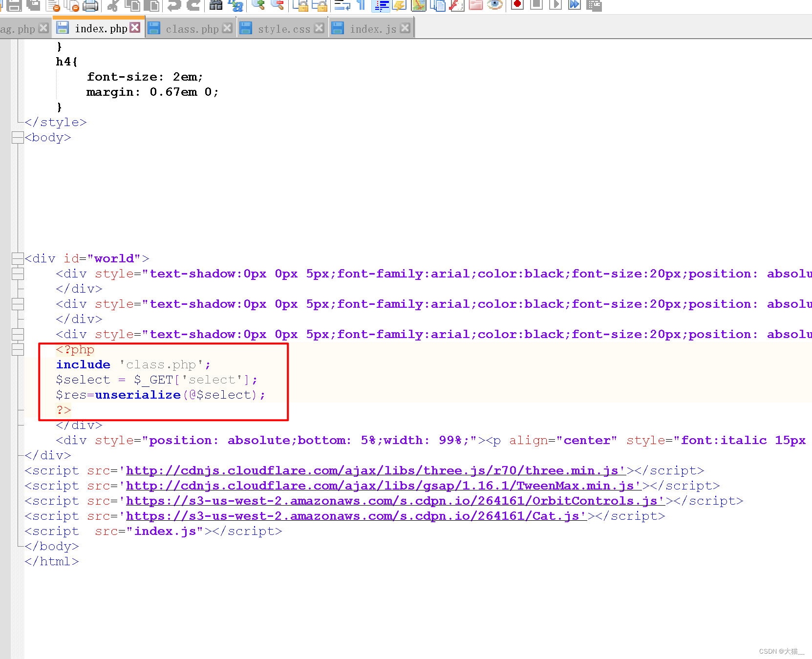The height and width of the screenshot is (659, 812).
Task: Click the Close document toolbar icon
Action: click(53, 5)
